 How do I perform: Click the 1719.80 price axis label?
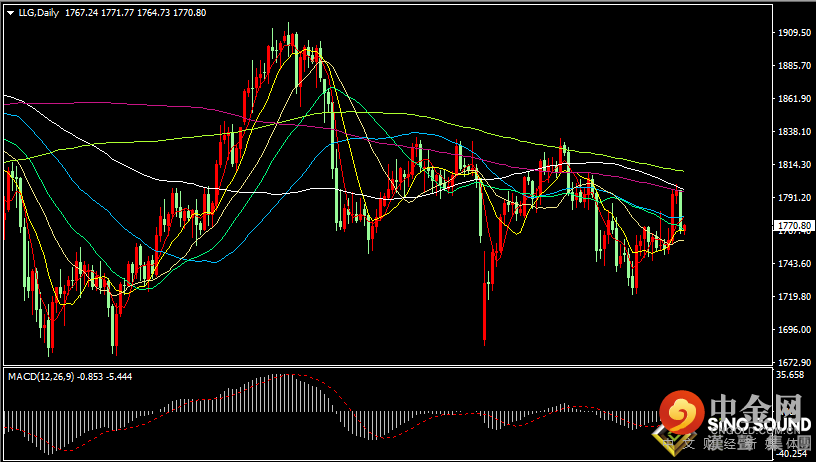tap(795, 297)
